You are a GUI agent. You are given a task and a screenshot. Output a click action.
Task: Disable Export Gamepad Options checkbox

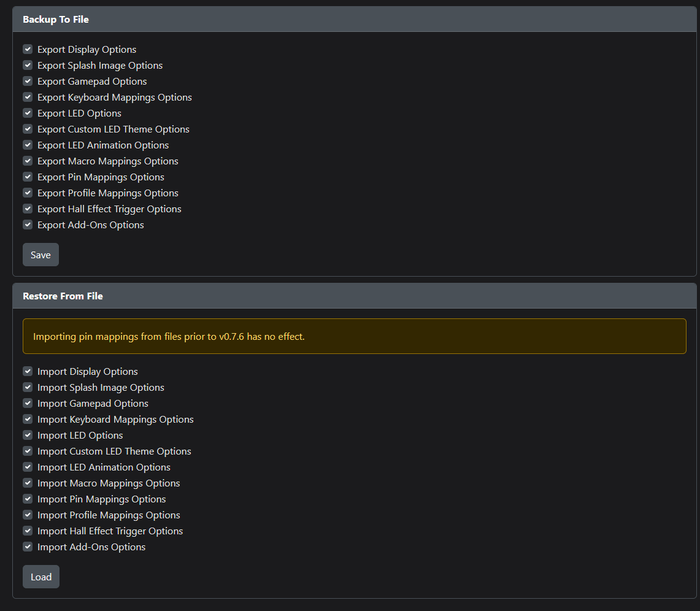28,81
